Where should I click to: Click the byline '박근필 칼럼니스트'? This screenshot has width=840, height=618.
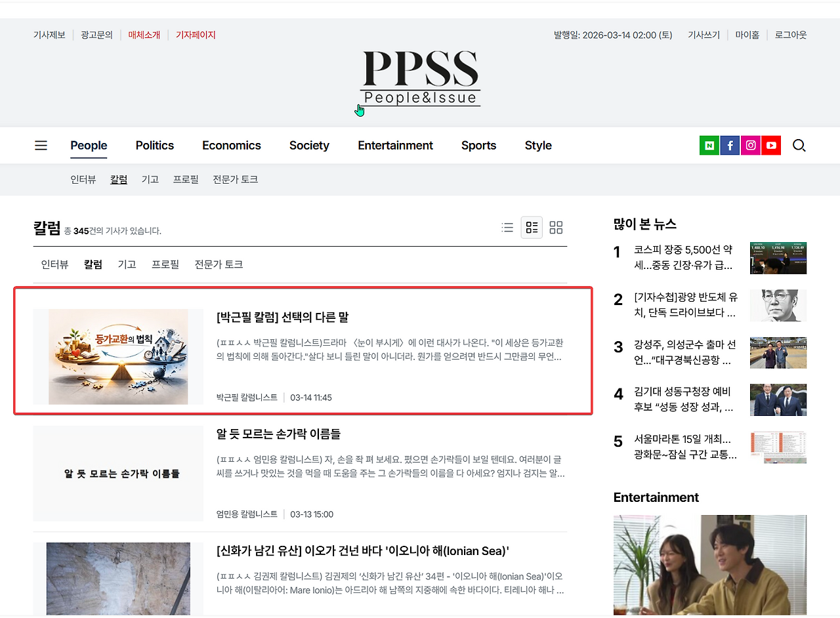[247, 398]
